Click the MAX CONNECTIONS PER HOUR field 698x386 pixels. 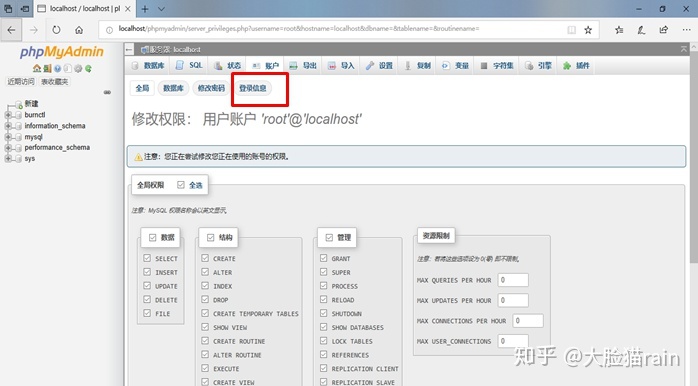(x=528, y=321)
